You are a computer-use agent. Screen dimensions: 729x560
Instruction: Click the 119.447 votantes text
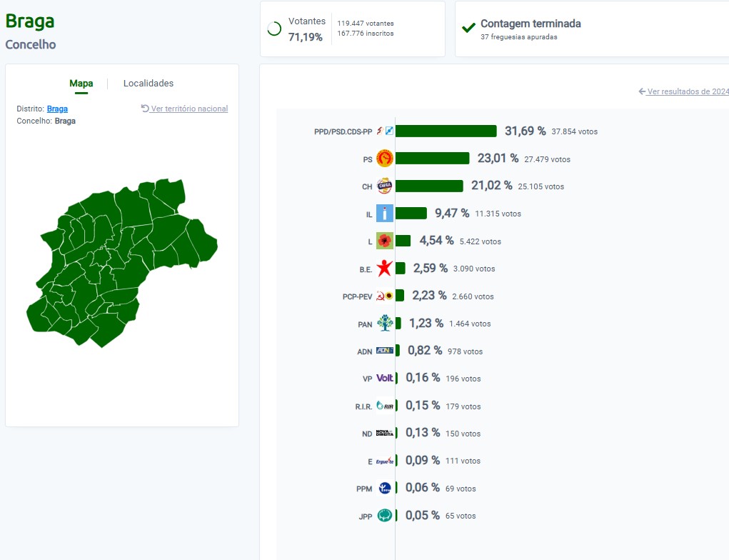tap(366, 24)
